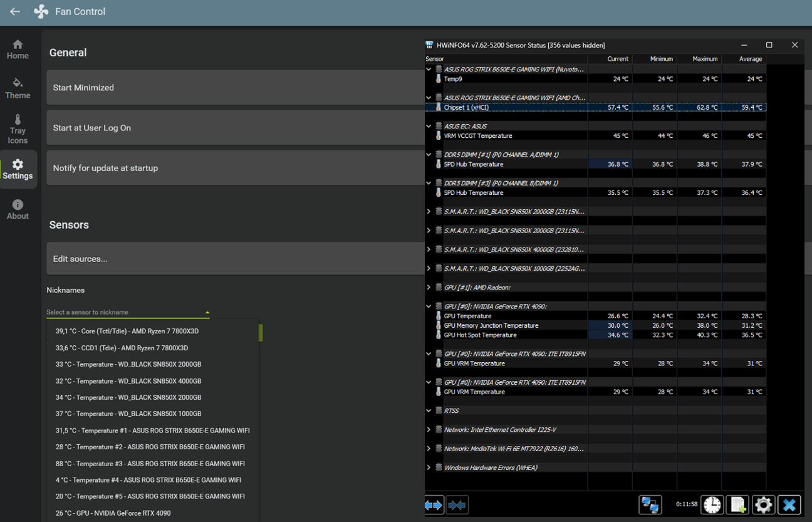Select the 33 °C WD_BLACK SN850X 2000GB sensor

click(x=153, y=364)
